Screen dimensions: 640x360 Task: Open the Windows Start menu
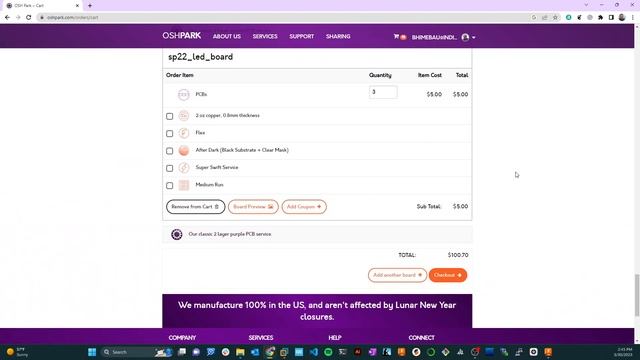(92, 352)
